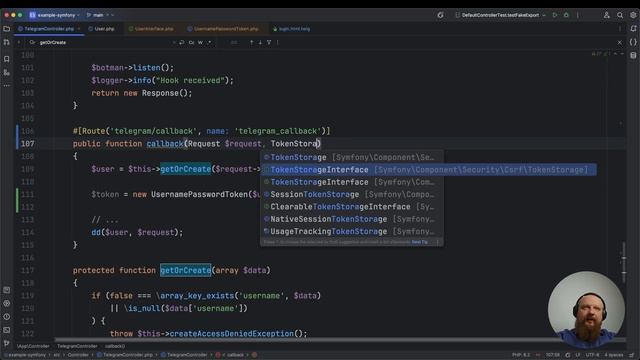This screenshot has width=640, height=360.
Task: Open the Bookmarks tool window
Action: point(7,59)
